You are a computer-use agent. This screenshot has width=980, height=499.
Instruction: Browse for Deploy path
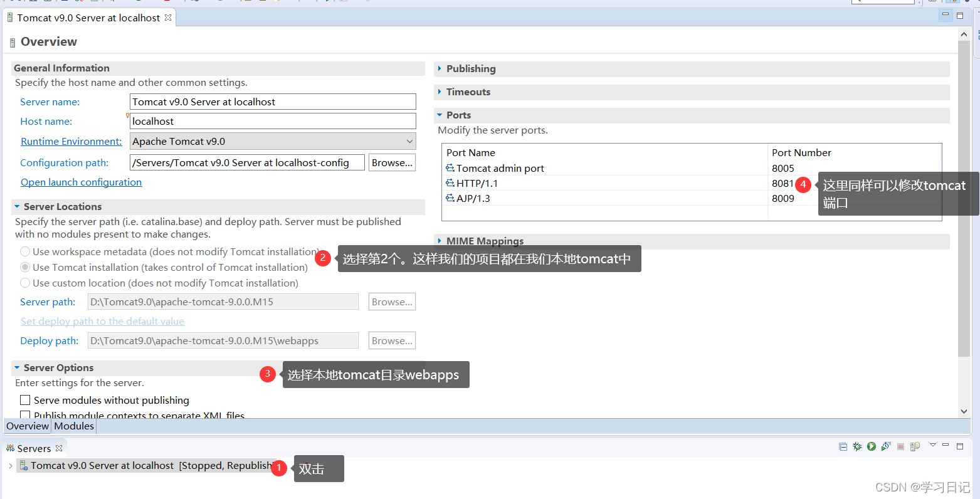[x=392, y=340]
